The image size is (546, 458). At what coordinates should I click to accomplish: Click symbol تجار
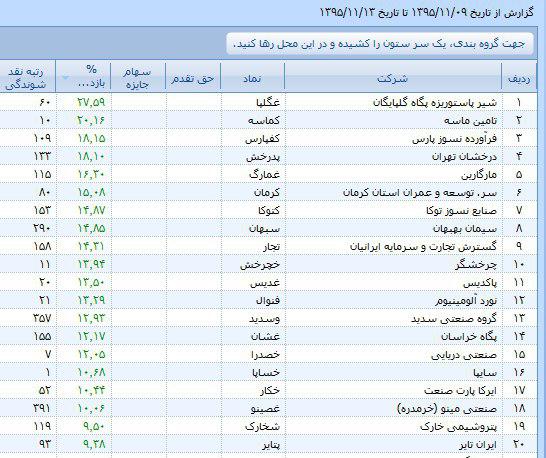[x=271, y=247]
